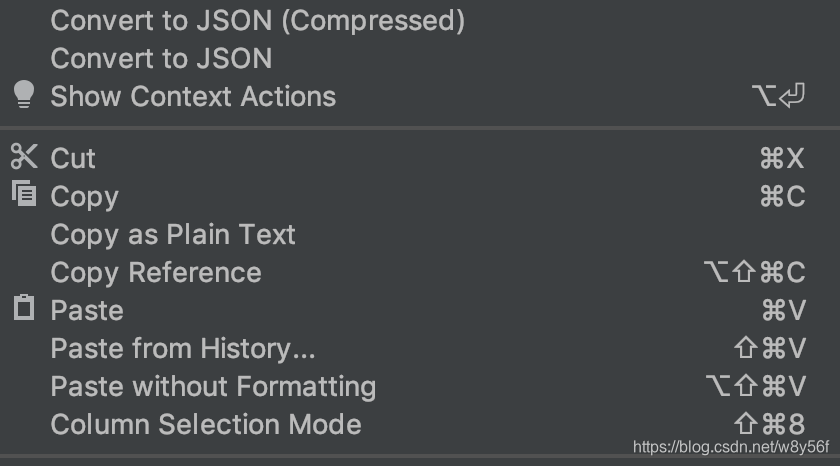Click the lightbulb Context Actions icon

pos(23,95)
